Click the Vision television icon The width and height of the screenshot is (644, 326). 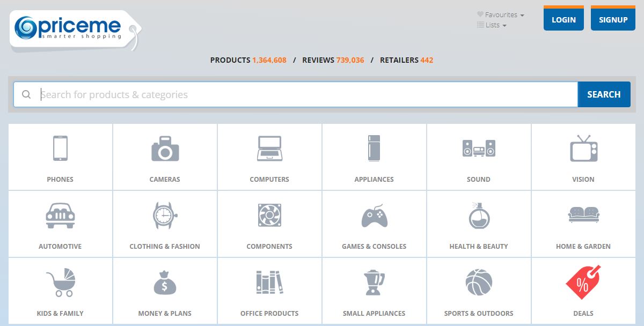click(583, 149)
